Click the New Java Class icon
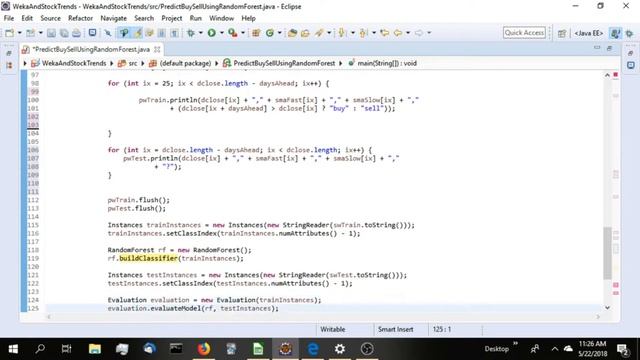Image resolution: width=640 pixels, height=360 pixels. (269, 33)
